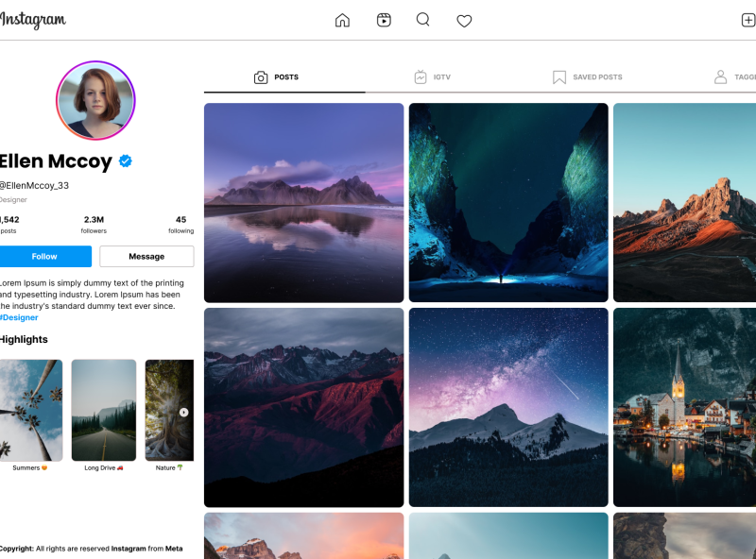Open the sunset peaks post in bottom row
The width and height of the screenshot is (756, 559).
(303, 536)
